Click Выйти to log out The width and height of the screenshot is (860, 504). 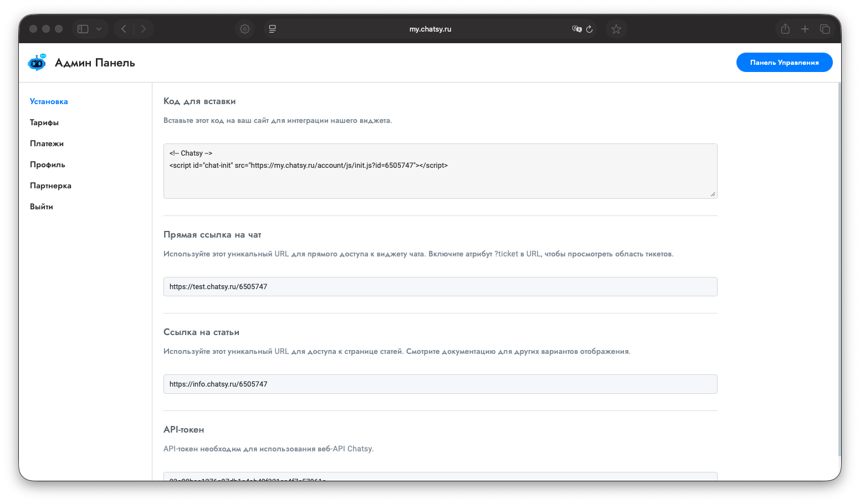coord(42,207)
